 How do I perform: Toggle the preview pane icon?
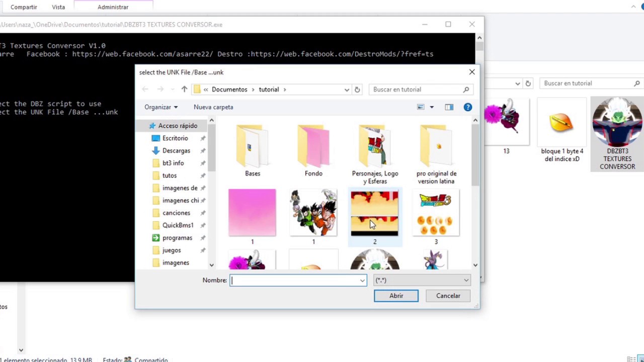tap(449, 107)
